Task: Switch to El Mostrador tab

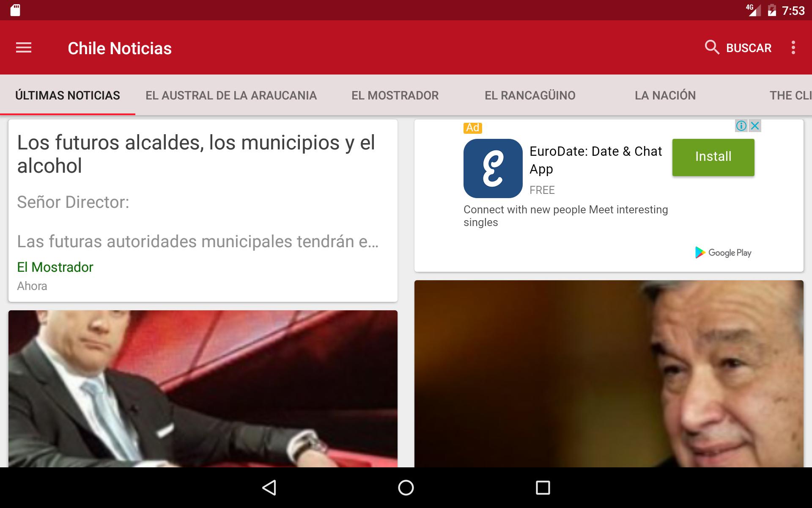Action: coord(395,95)
